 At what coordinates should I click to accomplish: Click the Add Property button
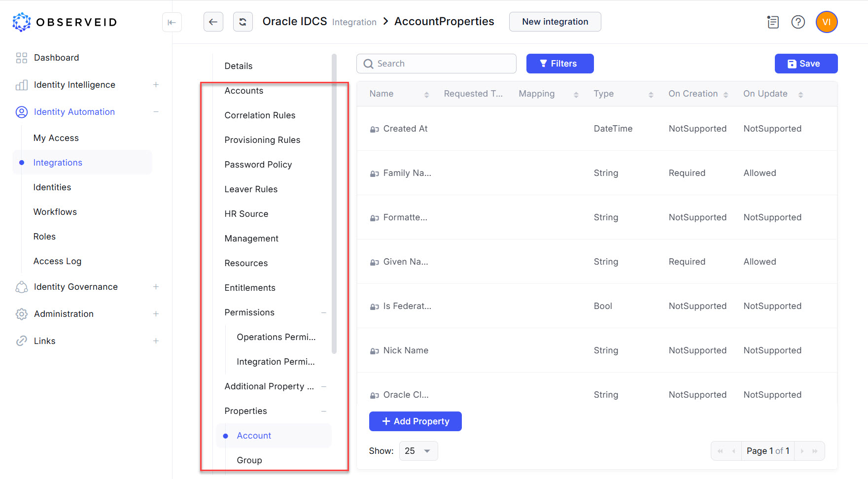(x=415, y=421)
